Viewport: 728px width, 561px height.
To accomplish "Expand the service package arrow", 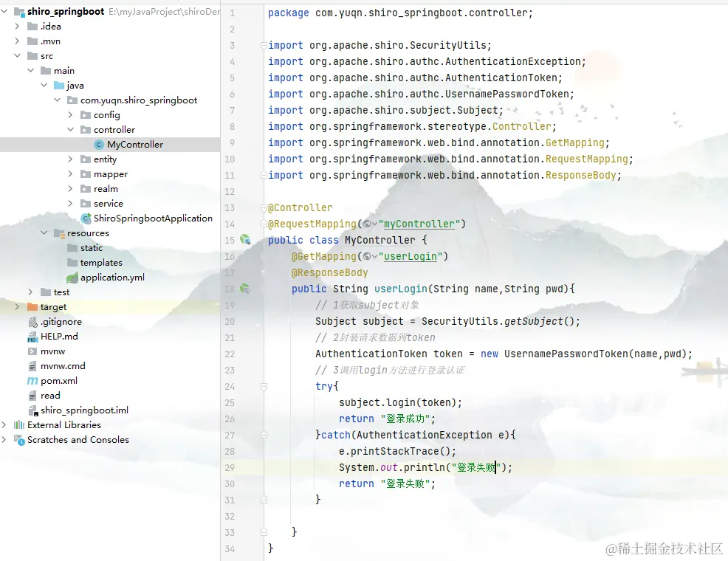I will pyautogui.click(x=70, y=203).
